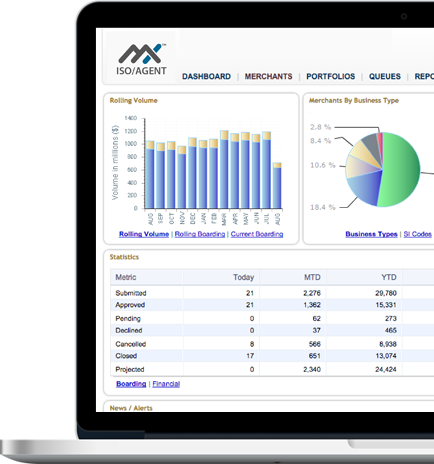
Task: Click the YTD column header
Action: (389, 277)
